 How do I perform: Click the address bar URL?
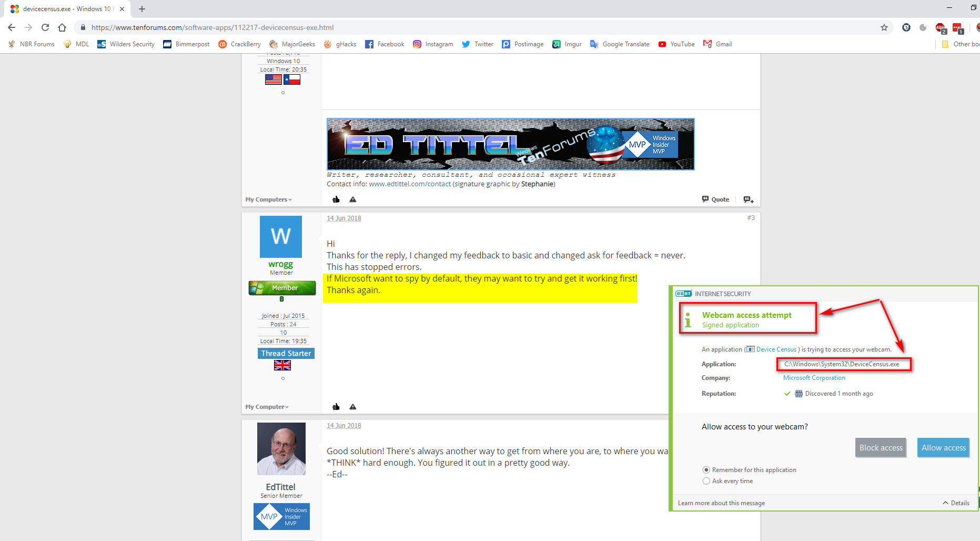[213, 27]
